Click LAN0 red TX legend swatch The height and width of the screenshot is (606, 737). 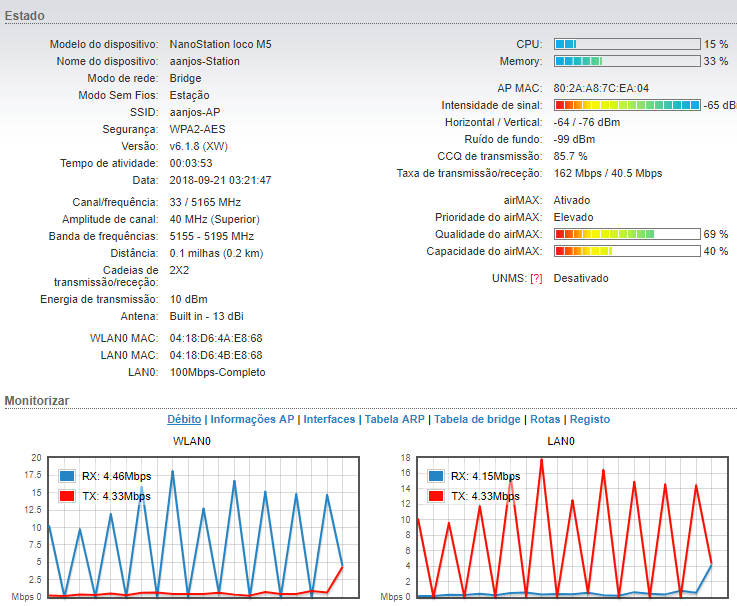pos(436,496)
